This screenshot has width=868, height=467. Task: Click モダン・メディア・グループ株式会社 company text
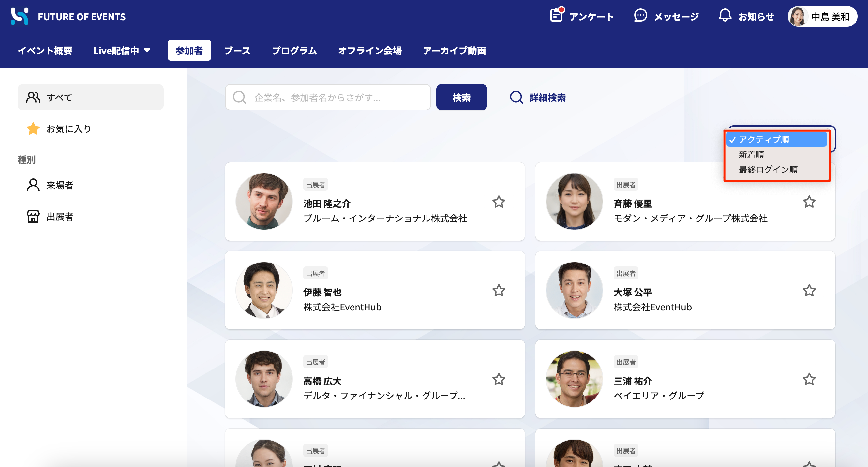690,218
